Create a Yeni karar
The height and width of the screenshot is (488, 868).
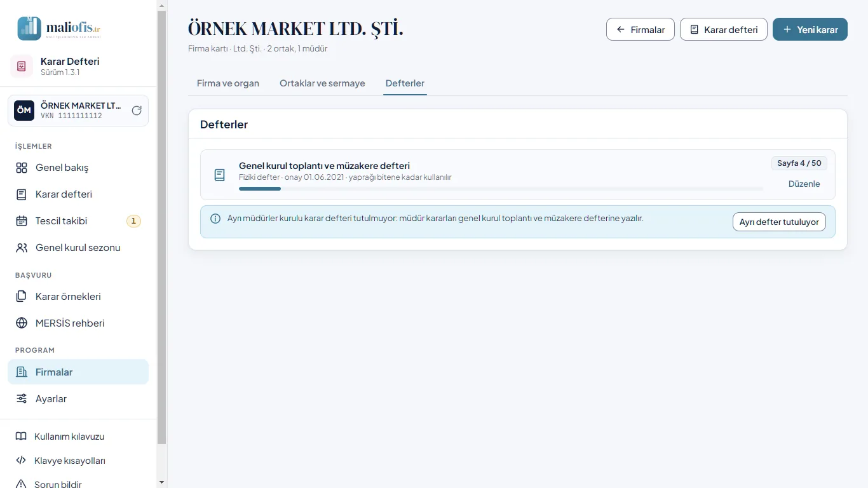point(810,29)
